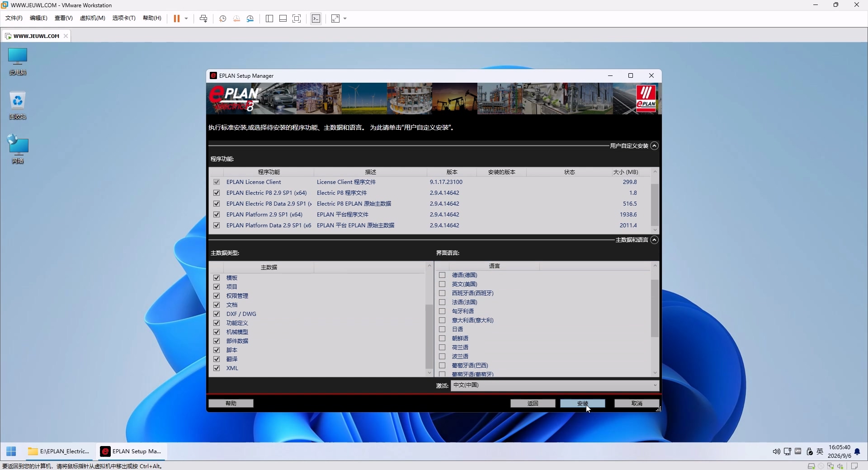The width and height of the screenshot is (868, 470).
Task: Switch the input method via the 英 indicator
Action: coord(820,451)
